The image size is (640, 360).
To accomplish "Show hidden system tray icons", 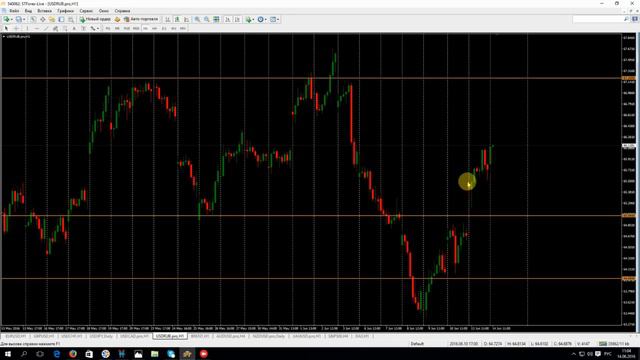I will 573,354.
